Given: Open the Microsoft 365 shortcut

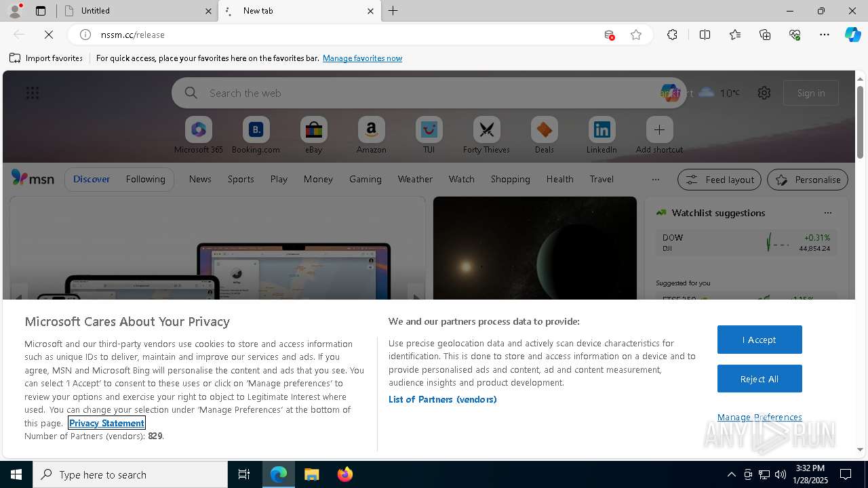Looking at the screenshot, I should (x=198, y=136).
